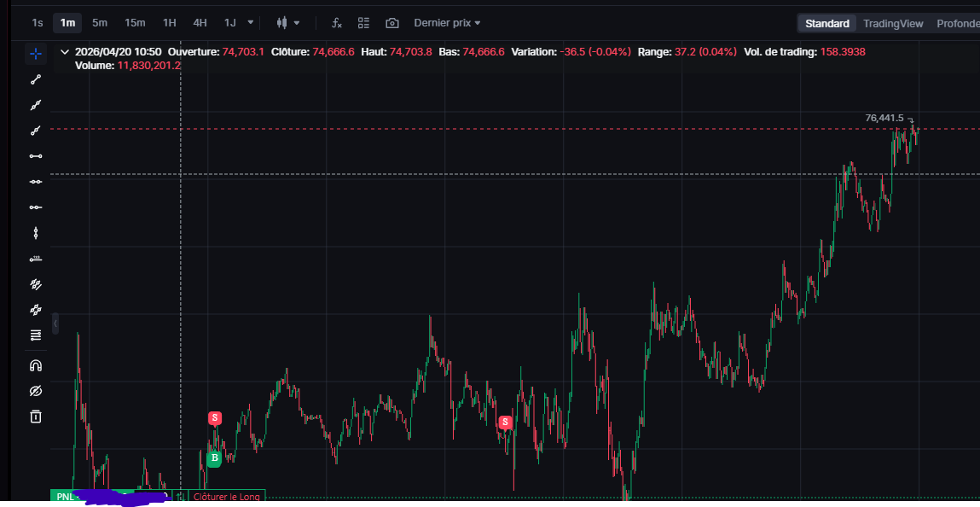Viewport: 980px width, 507px height.
Task: Select the two-point trend line tool
Action: [x=36, y=79]
